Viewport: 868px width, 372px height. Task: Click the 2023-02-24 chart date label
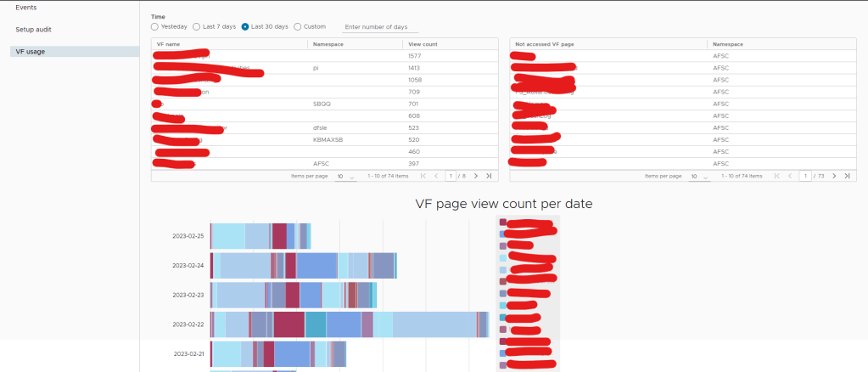[188, 266]
